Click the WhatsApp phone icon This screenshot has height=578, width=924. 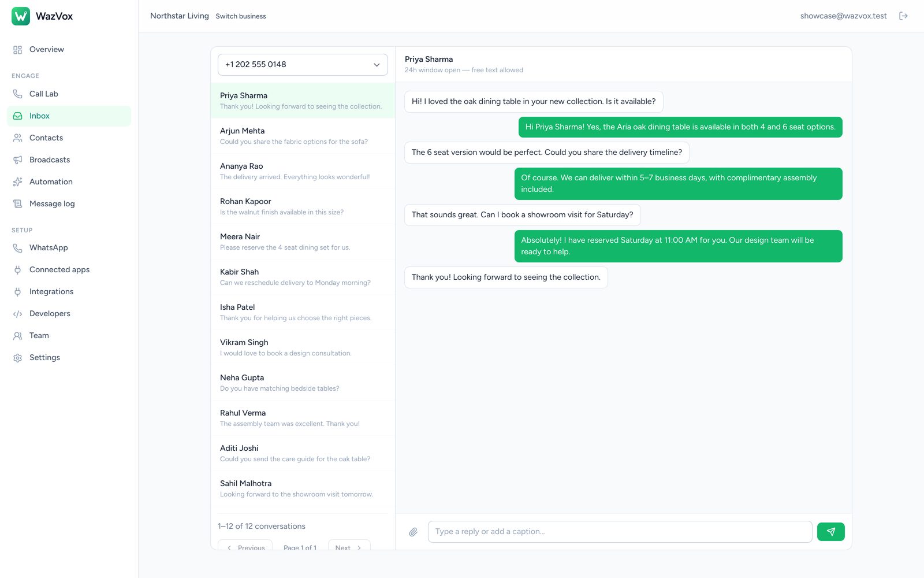click(x=18, y=247)
